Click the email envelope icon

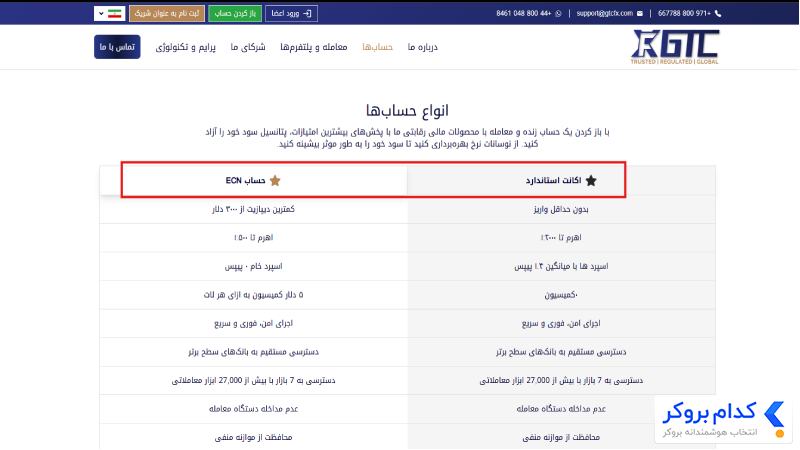640,13
